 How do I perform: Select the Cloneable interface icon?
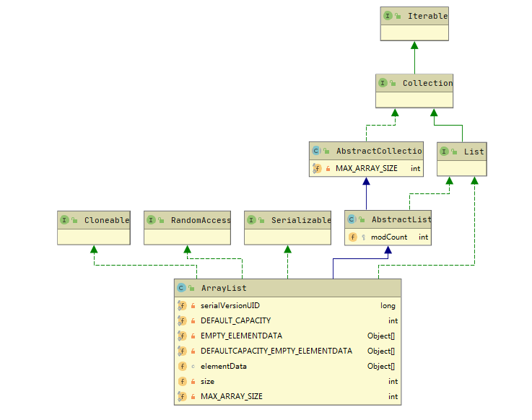pos(64,219)
